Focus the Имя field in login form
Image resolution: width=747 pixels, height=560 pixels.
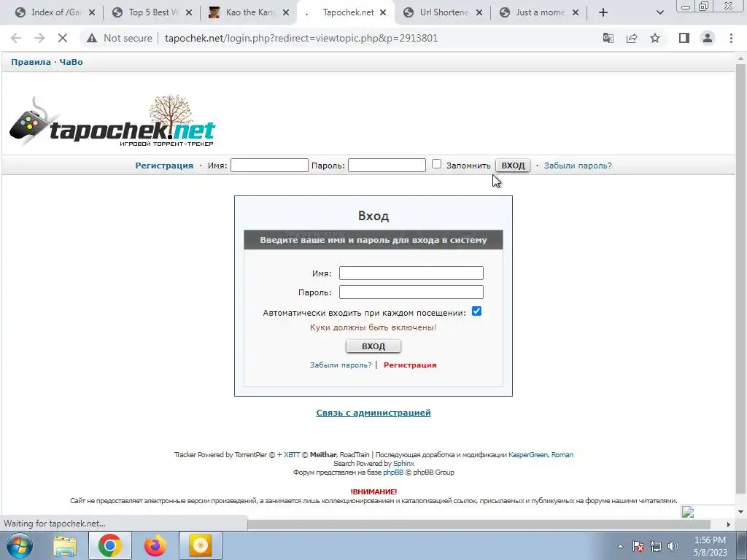[x=411, y=273]
